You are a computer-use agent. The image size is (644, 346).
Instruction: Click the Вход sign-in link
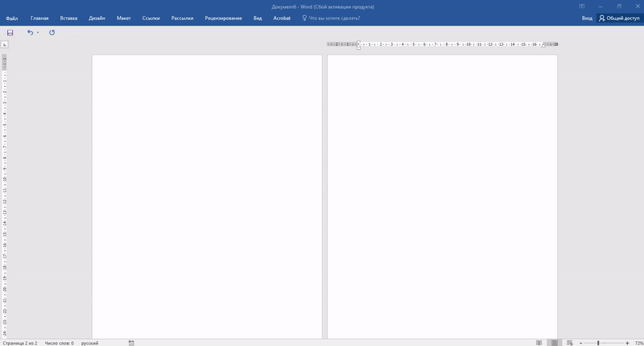[x=587, y=18]
